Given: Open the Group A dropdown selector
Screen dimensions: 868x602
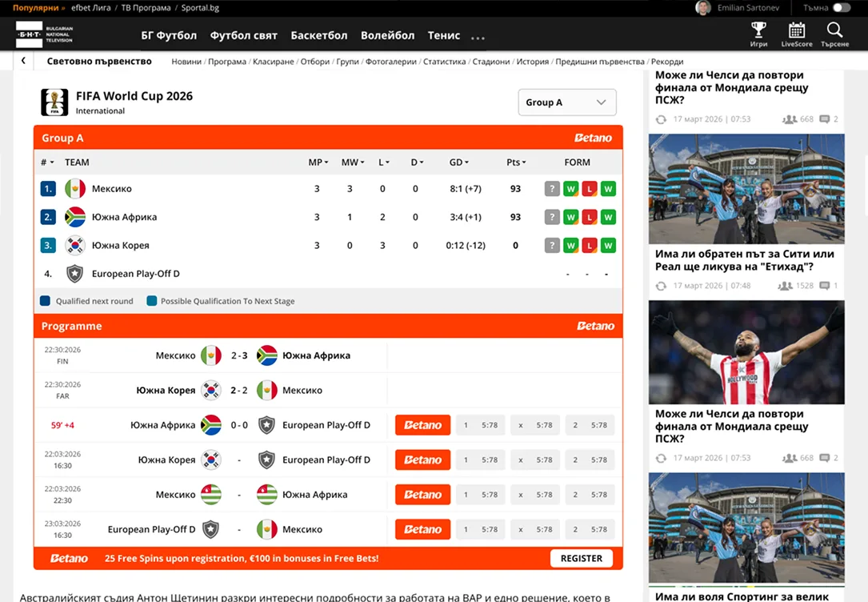Looking at the screenshot, I should (567, 102).
